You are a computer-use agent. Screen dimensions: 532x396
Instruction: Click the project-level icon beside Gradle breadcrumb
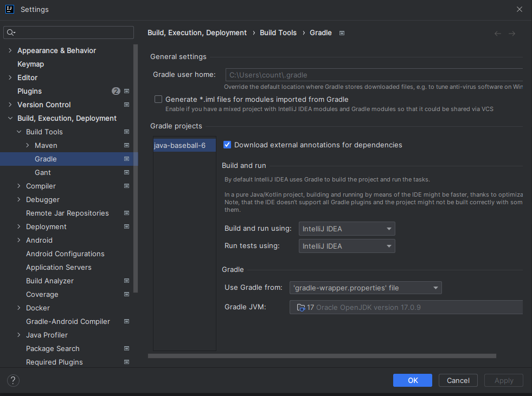point(342,33)
